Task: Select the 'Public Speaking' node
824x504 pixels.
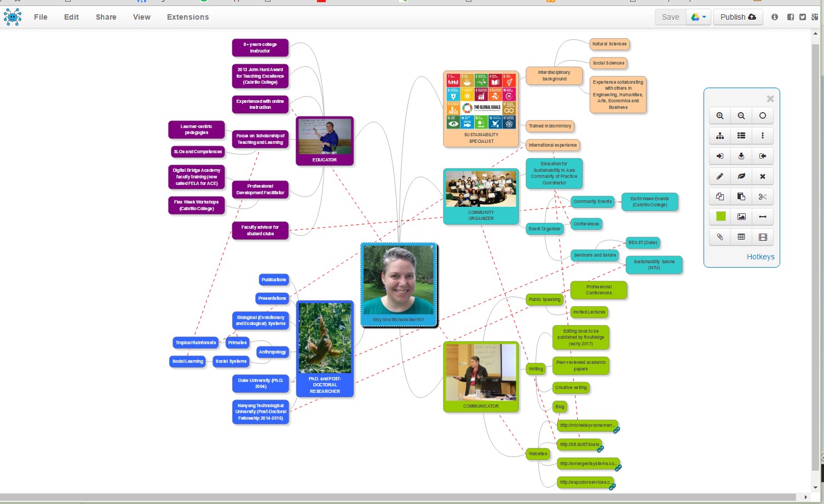Action: click(x=545, y=299)
